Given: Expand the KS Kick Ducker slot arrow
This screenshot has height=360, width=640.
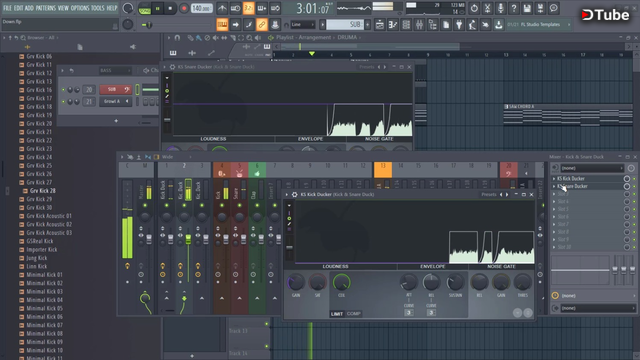Looking at the screenshot, I should click(554, 179).
